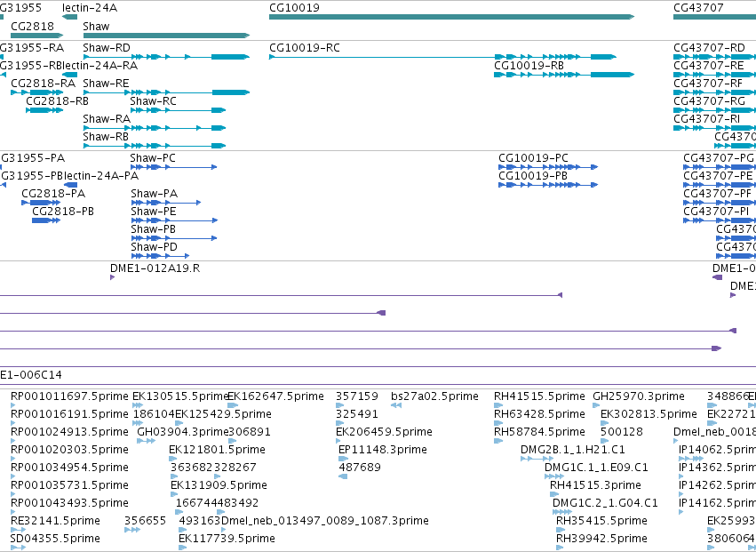Select the CG43707-PF protein label
756x552 pixels.
[x=718, y=195]
